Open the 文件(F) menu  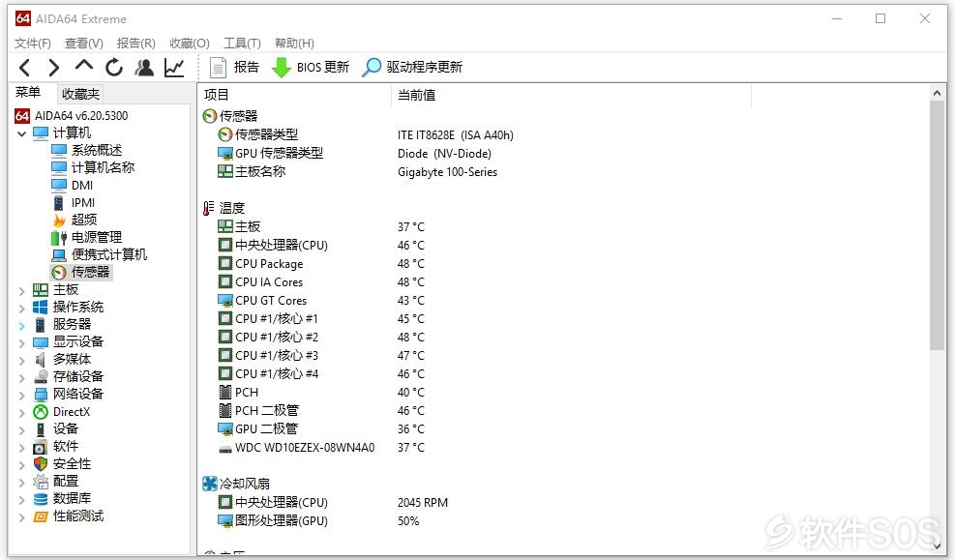[32, 44]
